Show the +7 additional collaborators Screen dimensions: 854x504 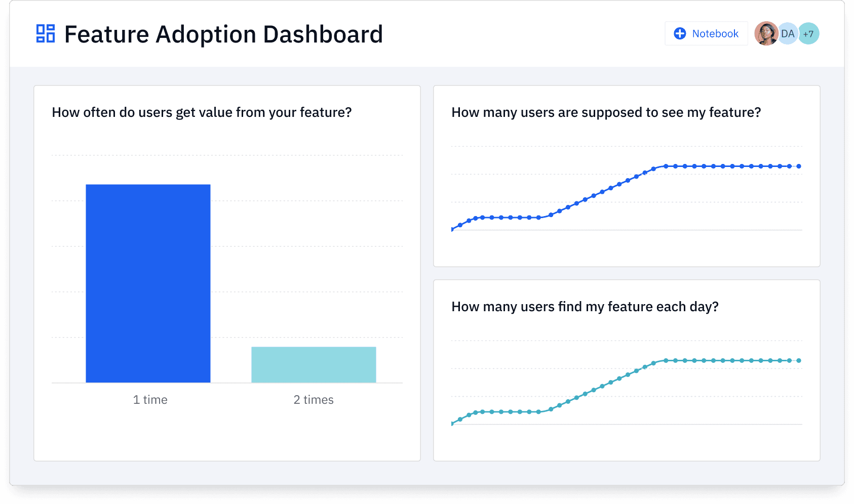(809, 34)
